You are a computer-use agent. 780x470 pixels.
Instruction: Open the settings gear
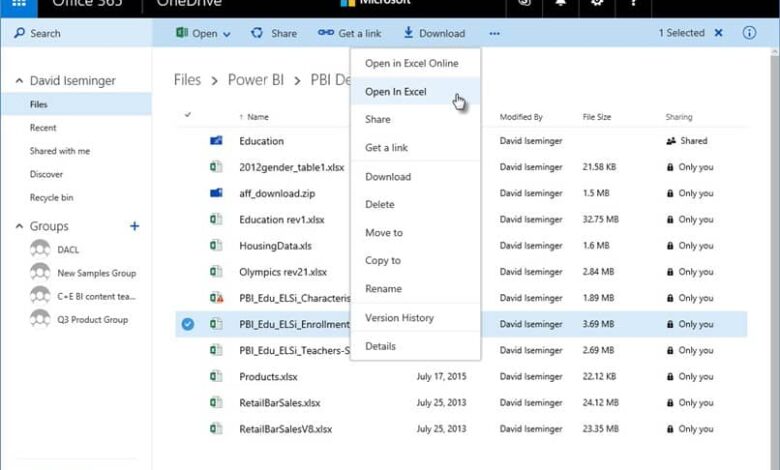597,3
